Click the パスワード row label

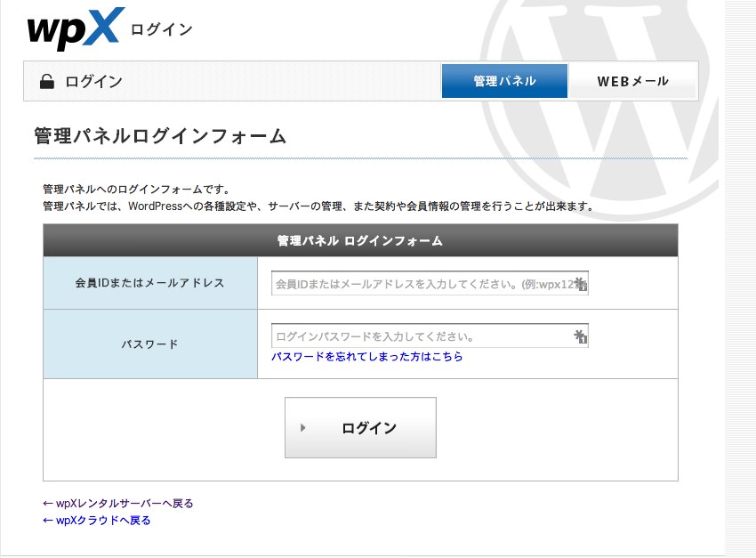pos(150,344)
